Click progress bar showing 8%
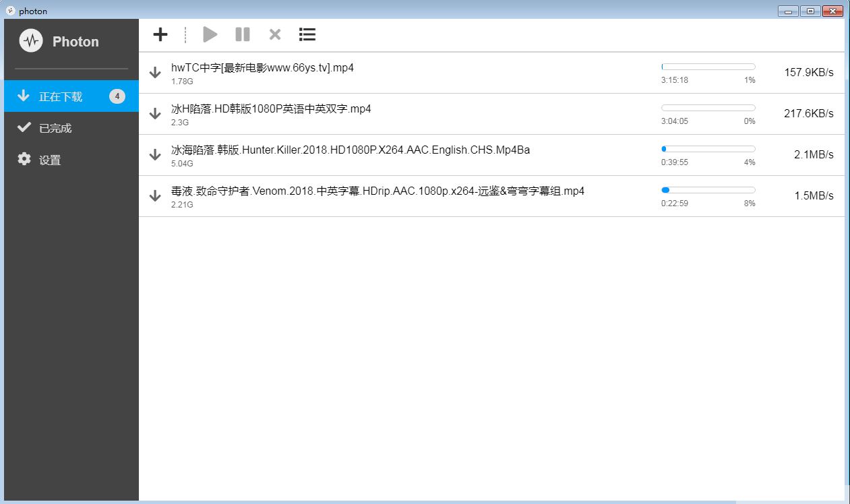The image size is (850, 504). pyautogui.click(x=708, y=190)
